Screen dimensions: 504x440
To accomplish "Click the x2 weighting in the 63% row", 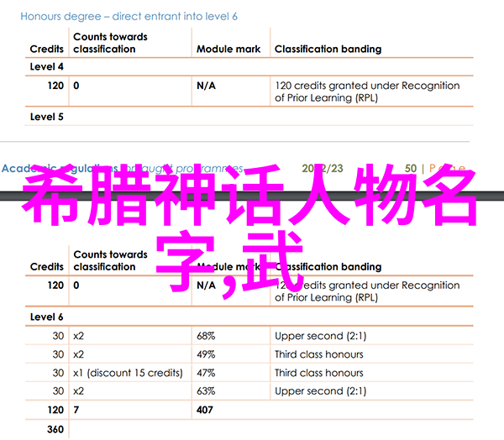I will (x=78, y=391).
